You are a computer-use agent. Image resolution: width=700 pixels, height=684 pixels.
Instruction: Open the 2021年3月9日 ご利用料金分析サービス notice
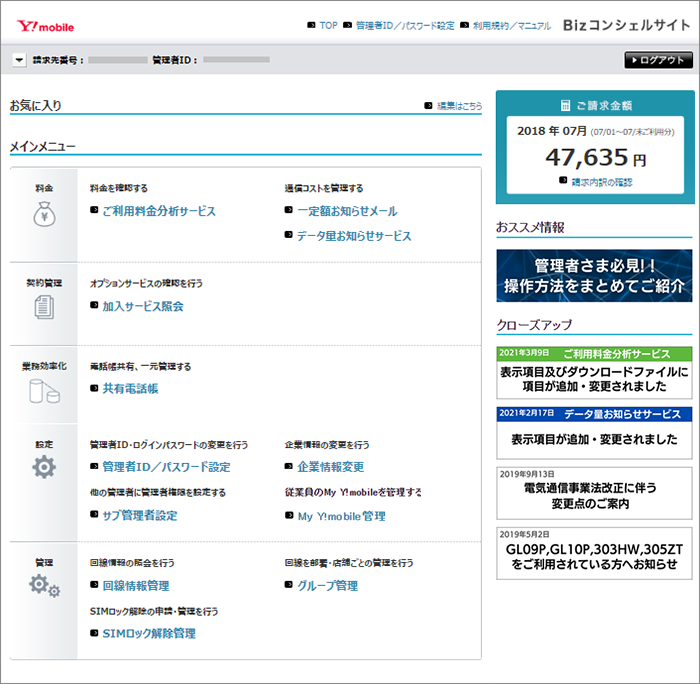point(594,372)
